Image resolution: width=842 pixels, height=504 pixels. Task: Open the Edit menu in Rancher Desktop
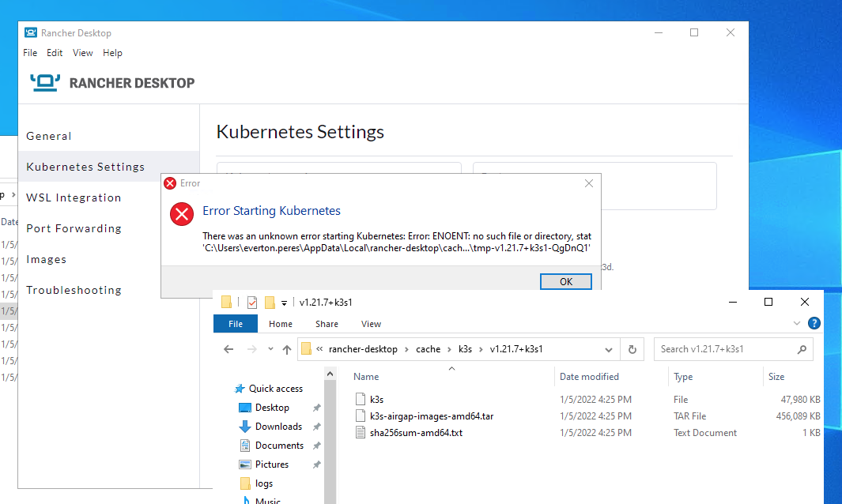pos(55,53)
